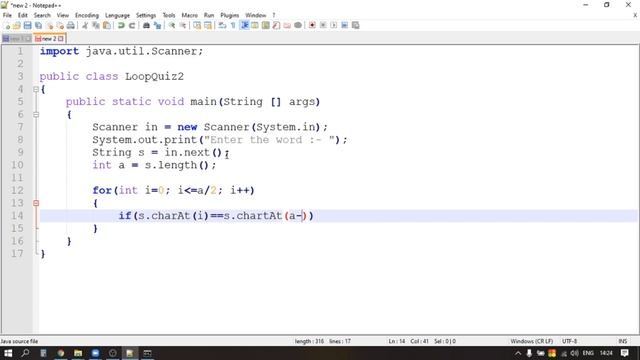Open the Tools menu
The height and width of the screenshot is (360, 640).
click(x=169, y=15)
